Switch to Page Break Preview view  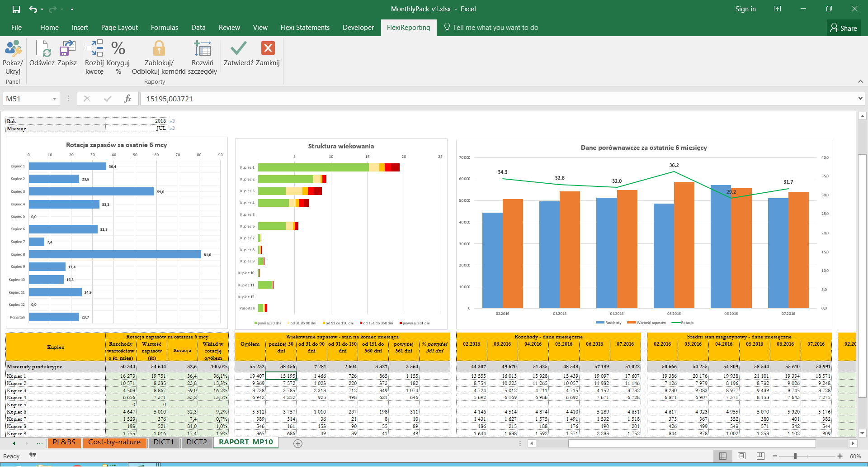coord(760,456)
